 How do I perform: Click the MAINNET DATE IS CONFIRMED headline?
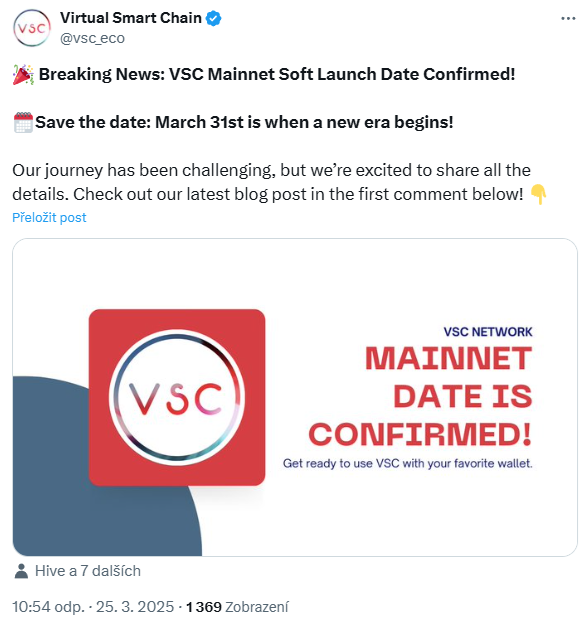(420, 396)
